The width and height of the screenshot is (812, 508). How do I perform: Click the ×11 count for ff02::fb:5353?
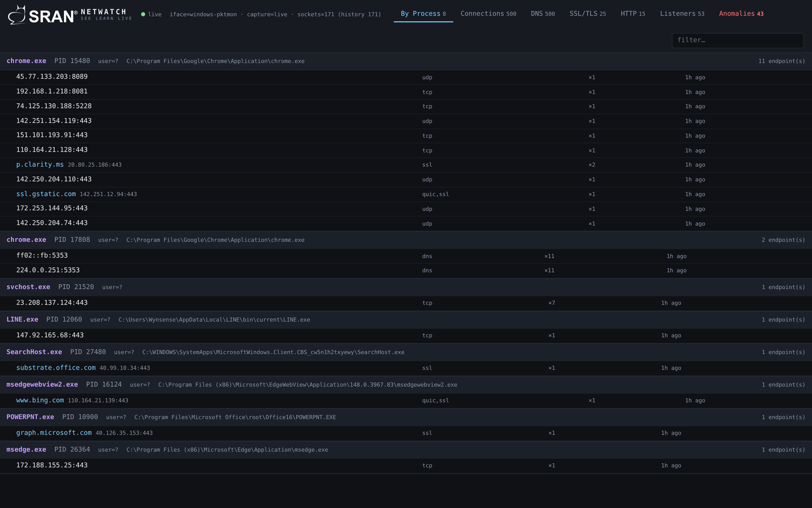(549, 256)
